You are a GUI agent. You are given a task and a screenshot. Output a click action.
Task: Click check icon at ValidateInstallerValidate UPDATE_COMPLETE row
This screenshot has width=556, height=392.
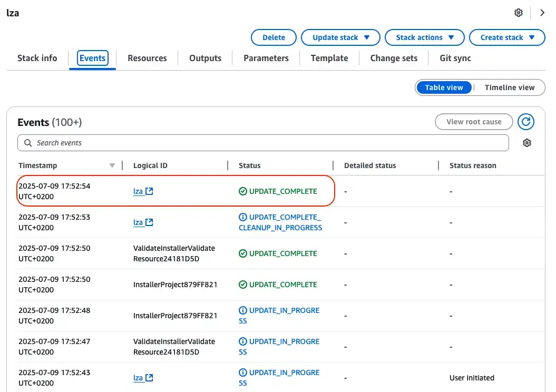(243, 253)
